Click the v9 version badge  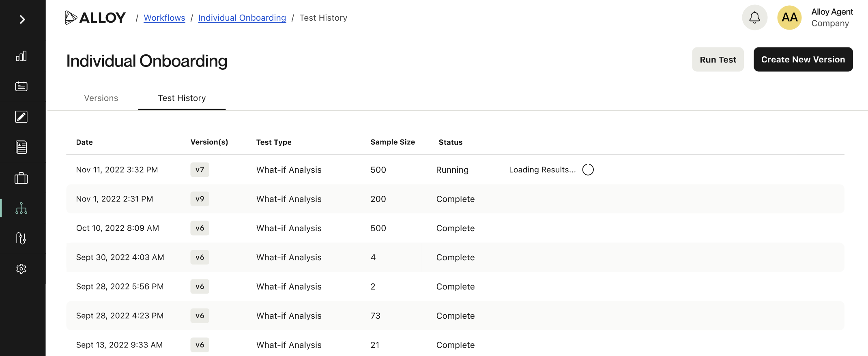200,199
